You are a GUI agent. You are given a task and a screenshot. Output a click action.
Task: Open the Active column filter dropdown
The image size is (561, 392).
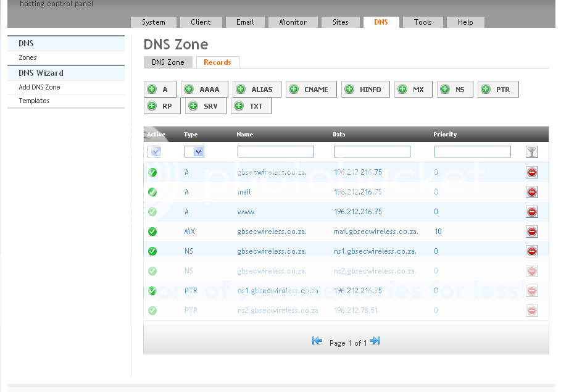point(155,151)
